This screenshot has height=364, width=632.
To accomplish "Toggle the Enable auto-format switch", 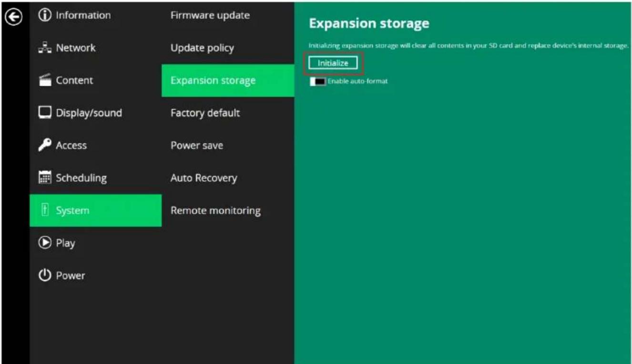I will click(x=317, y=81).
